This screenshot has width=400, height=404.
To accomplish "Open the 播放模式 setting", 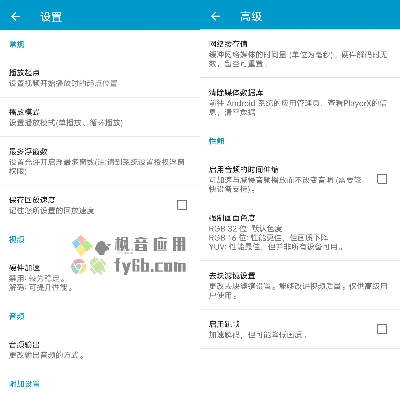I will (100, 117).
